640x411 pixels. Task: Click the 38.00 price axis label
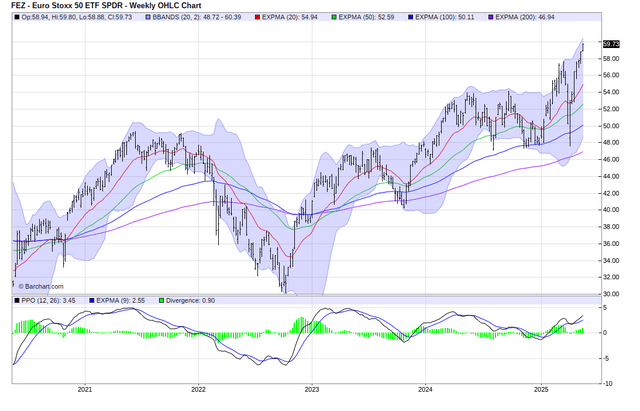[x=611, y=227]
